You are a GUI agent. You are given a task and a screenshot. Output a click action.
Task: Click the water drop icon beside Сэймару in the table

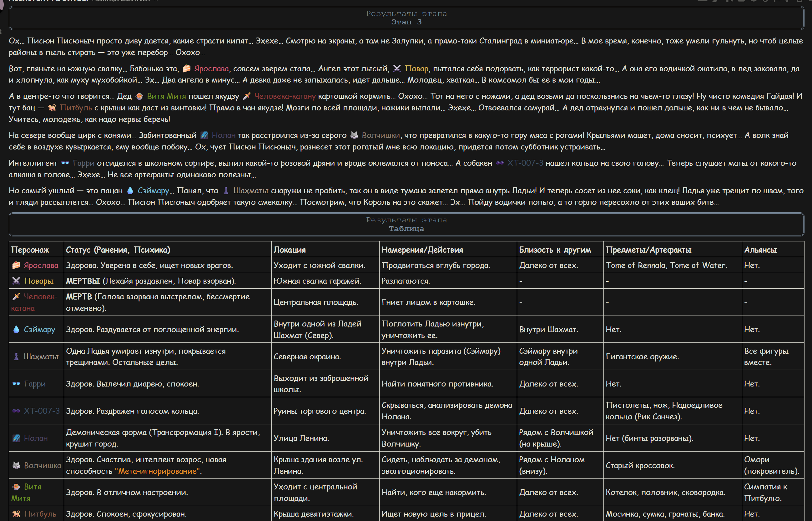pos(16,329)
